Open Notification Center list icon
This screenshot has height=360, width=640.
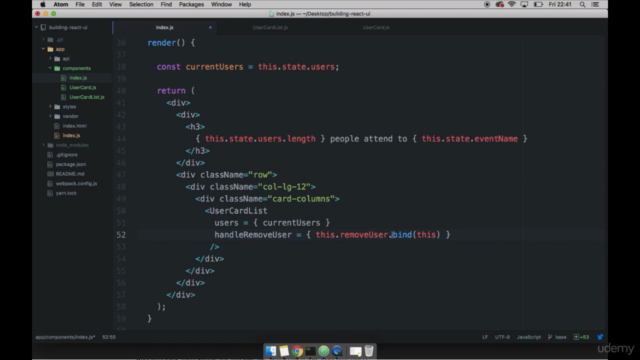pyautogui.click(x=595, y=4)
